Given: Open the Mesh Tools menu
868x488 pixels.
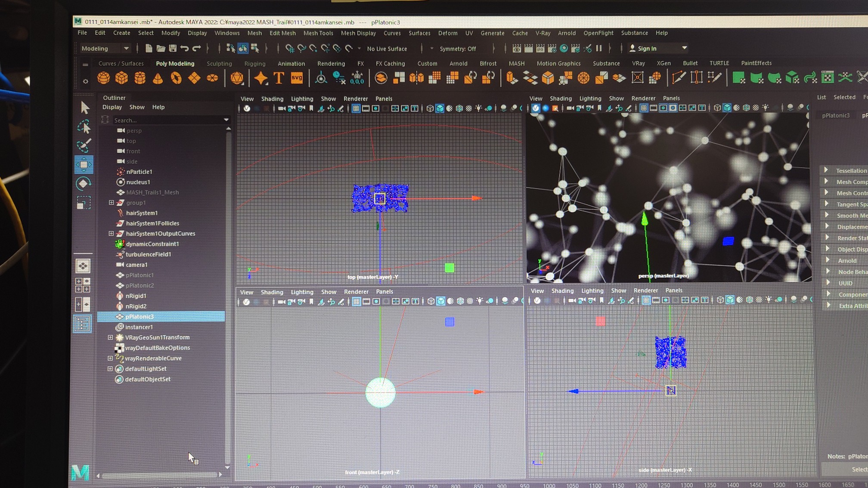Looking at the screenshot, I should (318, 33).
